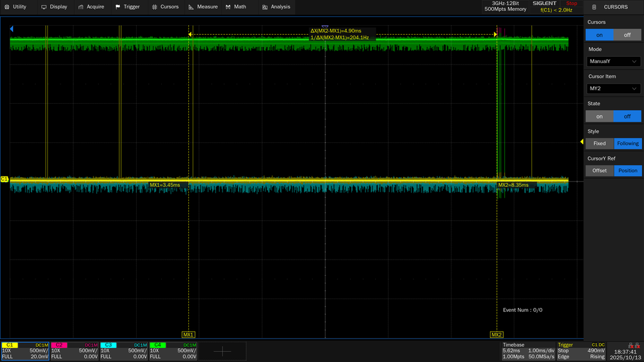Open the Cursor Item dropdown MY2

click(613, 89)
